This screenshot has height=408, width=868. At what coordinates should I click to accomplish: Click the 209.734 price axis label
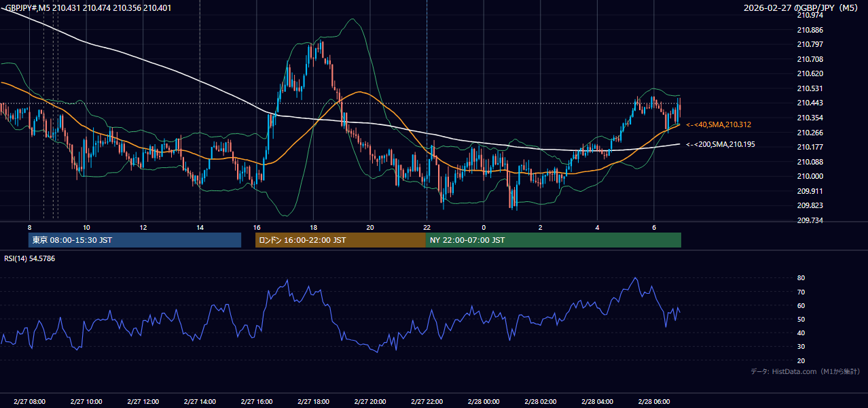810,220
